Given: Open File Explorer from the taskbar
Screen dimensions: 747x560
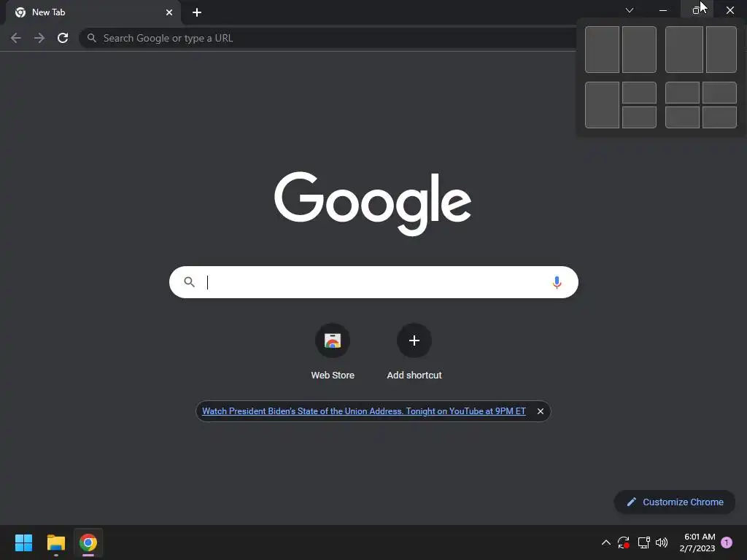Looking at the screenshot, I should pos(55,542).
